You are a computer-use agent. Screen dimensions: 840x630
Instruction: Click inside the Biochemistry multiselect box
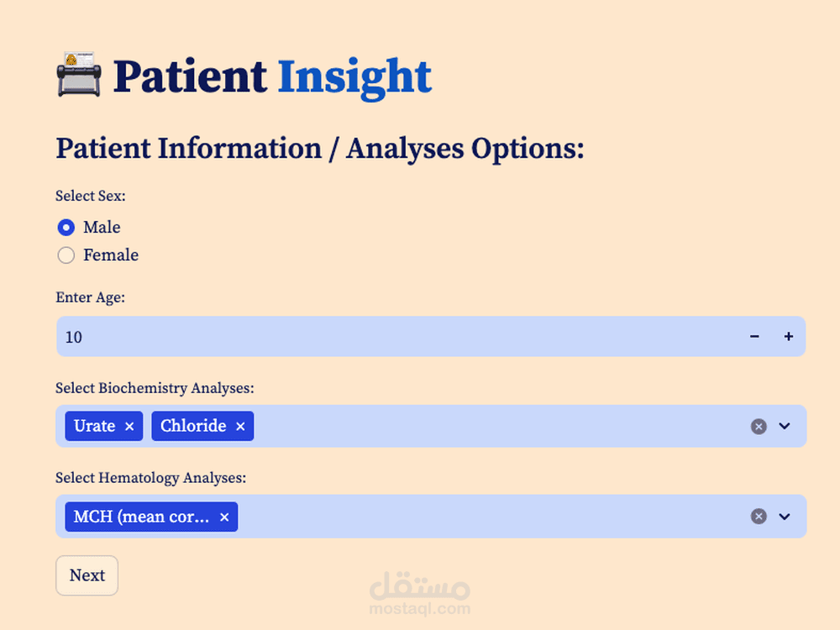click(496, 426)
